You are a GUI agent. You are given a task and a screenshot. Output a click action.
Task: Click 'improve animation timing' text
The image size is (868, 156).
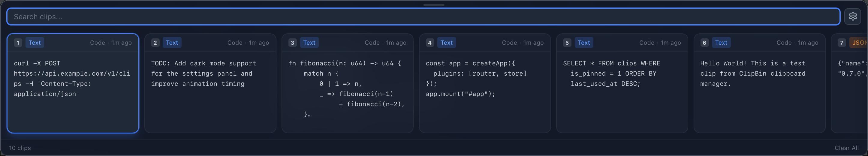(198, 84)
